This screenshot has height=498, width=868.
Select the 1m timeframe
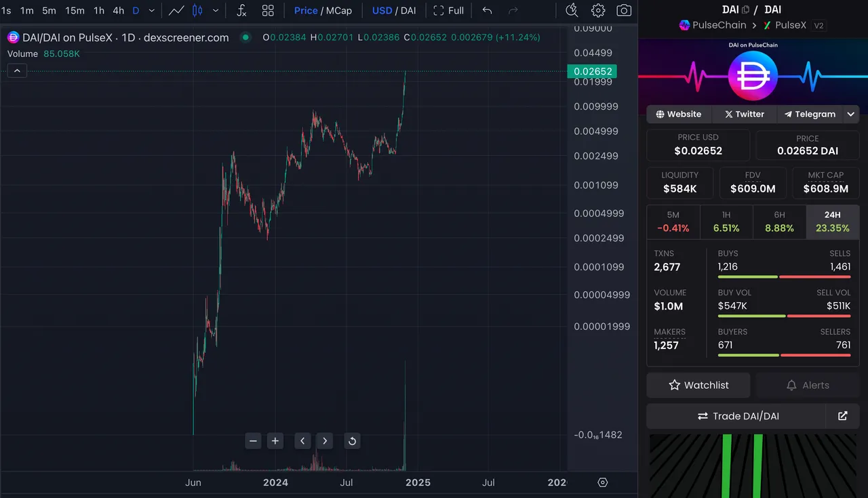(27, 10)
